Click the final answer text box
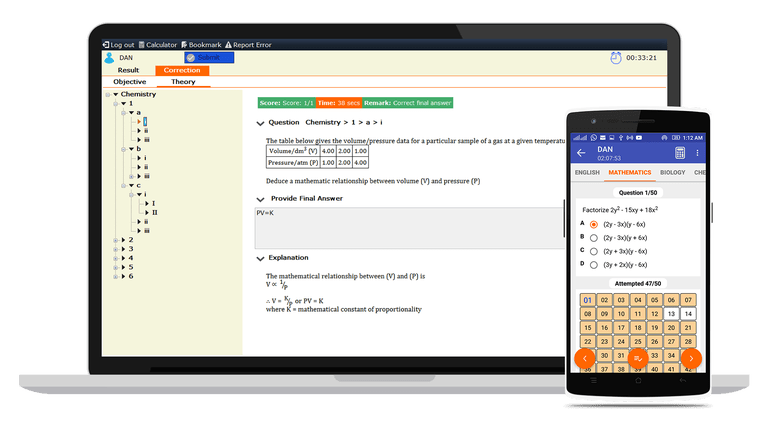The width and height of the screenshot is (768, 427). pyautogui.click(x=409, y=228)
